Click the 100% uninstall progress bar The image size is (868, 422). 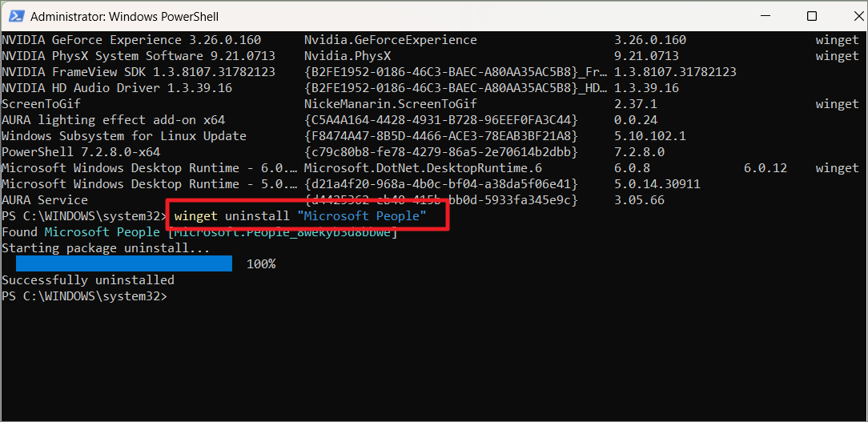pos(124,263)
